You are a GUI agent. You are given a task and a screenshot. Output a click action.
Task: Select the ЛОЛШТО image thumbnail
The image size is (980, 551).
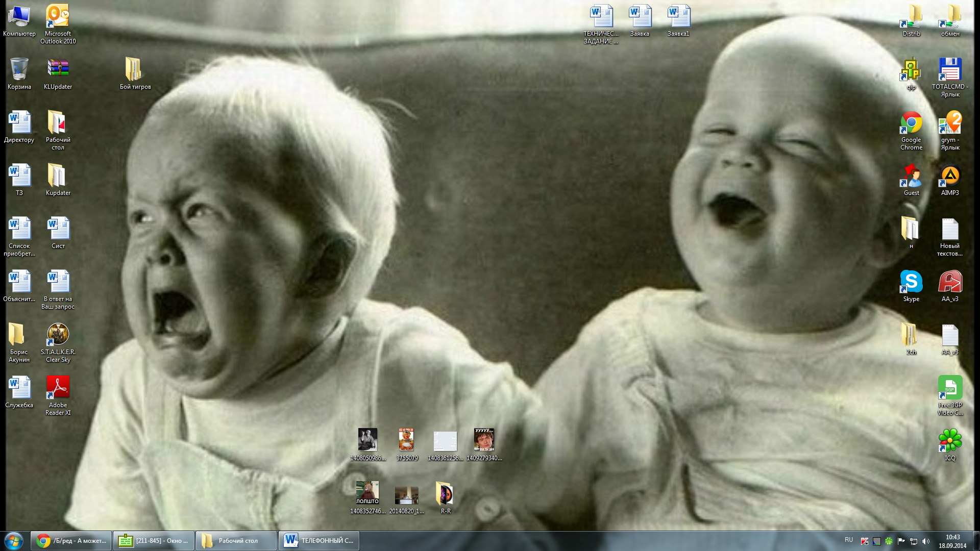pos(367,493)
